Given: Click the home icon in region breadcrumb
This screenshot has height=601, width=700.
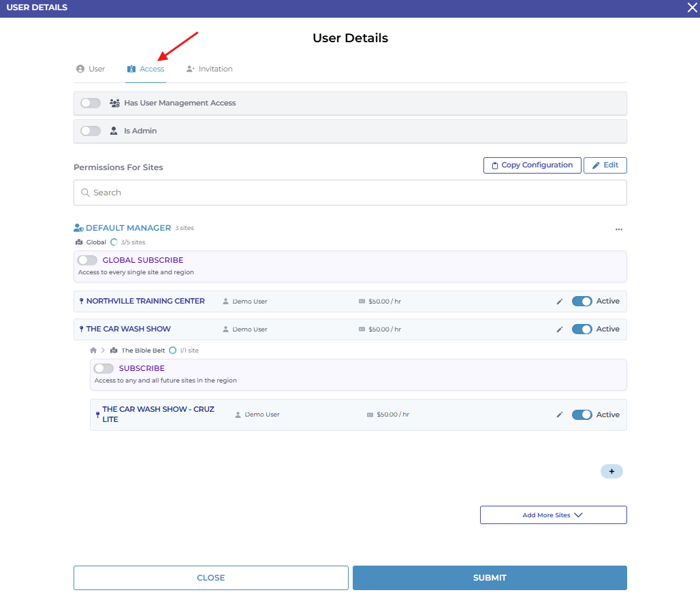Looking at the screenshot, I should pos(93,351).
